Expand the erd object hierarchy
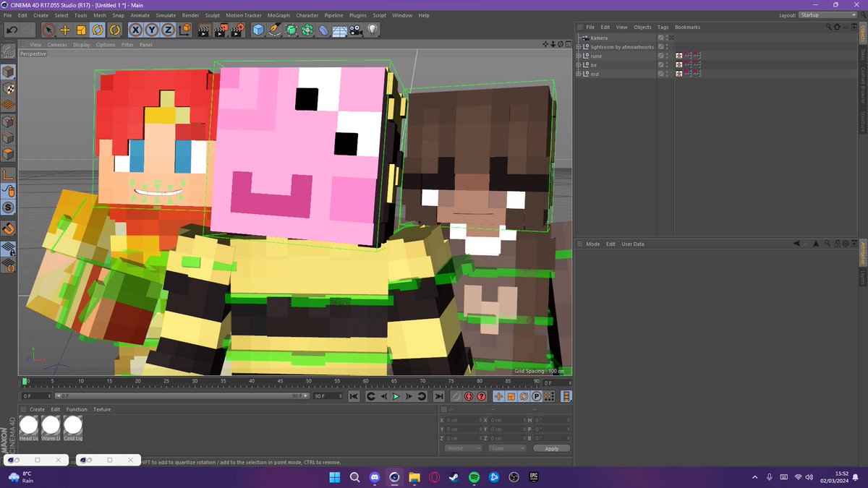This screenshot has width=868, height=488. [x=579, y=74]
